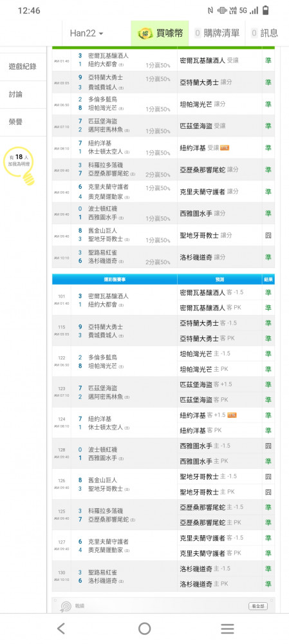Select prediction 坦帕灣光芒 讓分

[203, 104]
